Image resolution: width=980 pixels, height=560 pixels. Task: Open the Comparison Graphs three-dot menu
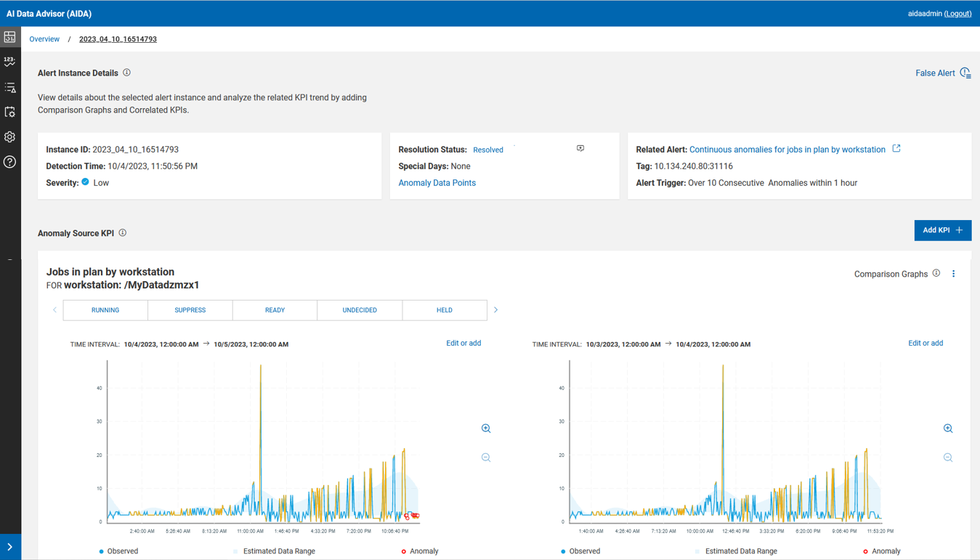(x=954, y=274)
